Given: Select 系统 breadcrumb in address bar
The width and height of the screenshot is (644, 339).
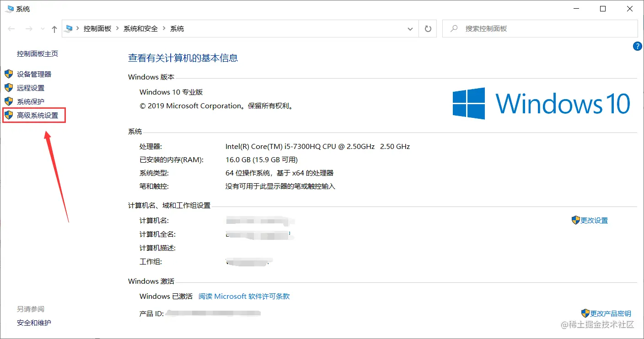Looking at the screenshot, I should pyautogui.click(x=177, y=28).
